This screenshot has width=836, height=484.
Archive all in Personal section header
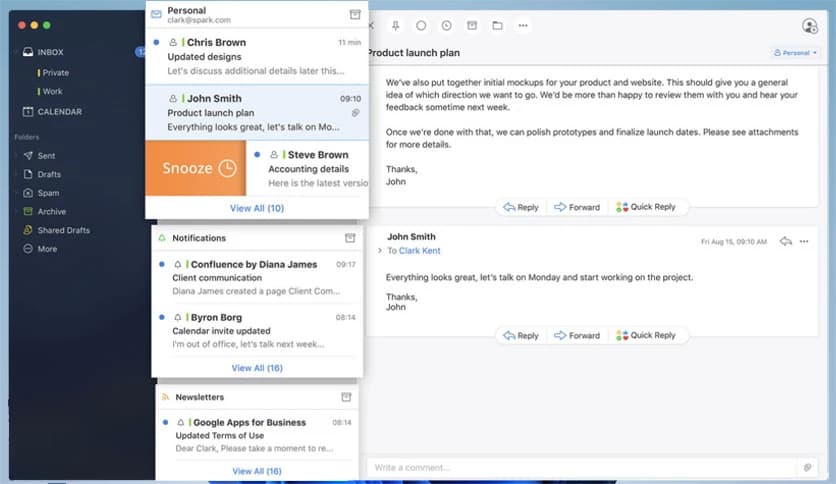(x=355, y=14)
